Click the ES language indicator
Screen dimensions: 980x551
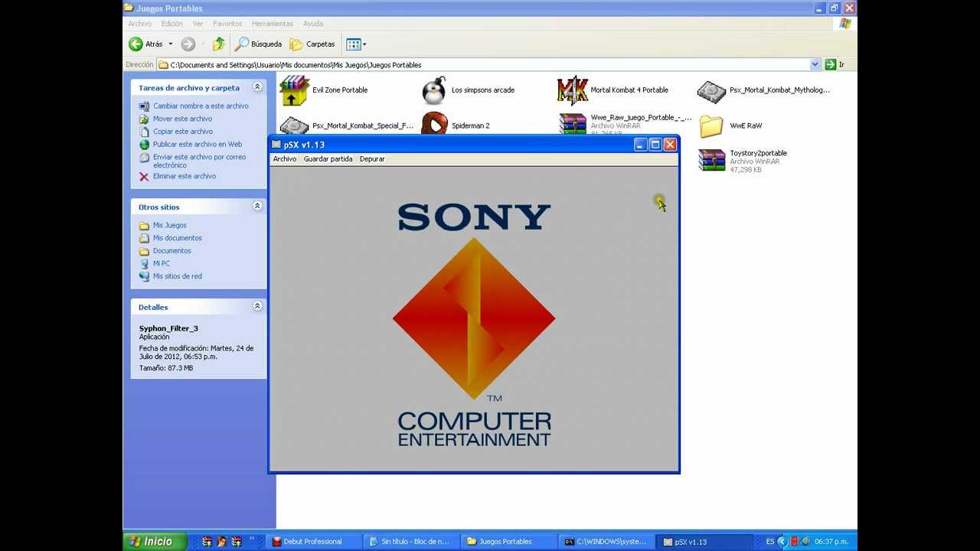tap(770, 542)
